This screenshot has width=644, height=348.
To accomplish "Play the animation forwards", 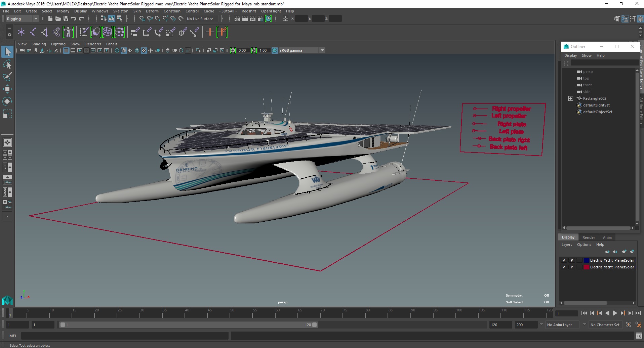I will coord(615,313).
